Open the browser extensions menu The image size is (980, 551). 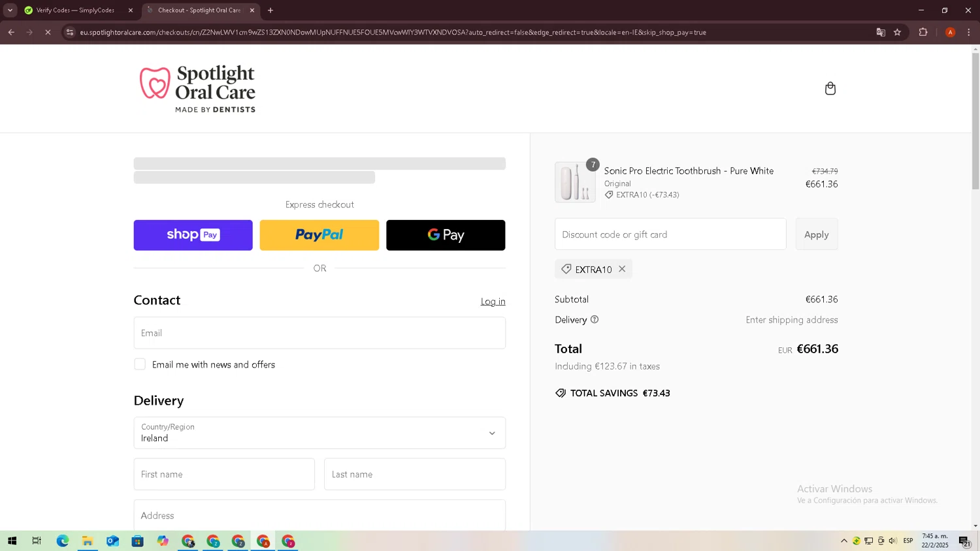pos(923,32)
